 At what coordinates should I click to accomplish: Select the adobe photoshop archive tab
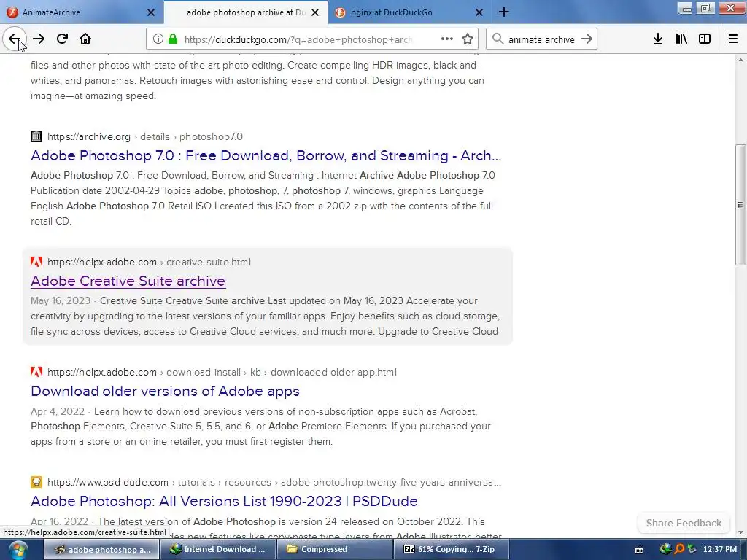pos(246,12)
